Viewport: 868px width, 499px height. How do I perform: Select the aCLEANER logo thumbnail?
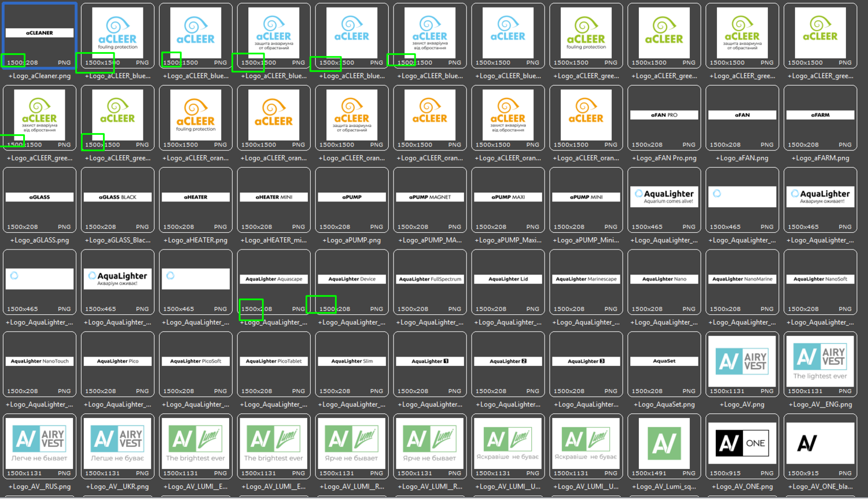39,35
